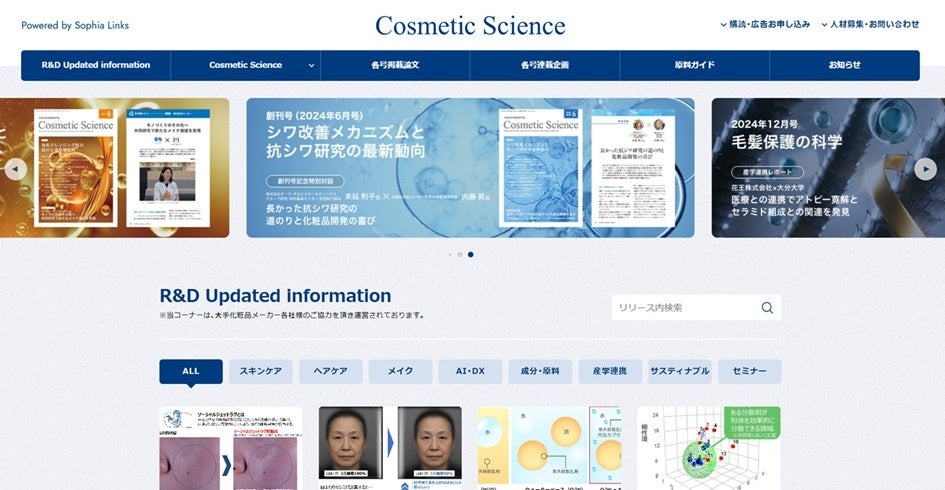945x490 pixels.
Task: Filter by ヘアケア category
Action: coord(331,371)
